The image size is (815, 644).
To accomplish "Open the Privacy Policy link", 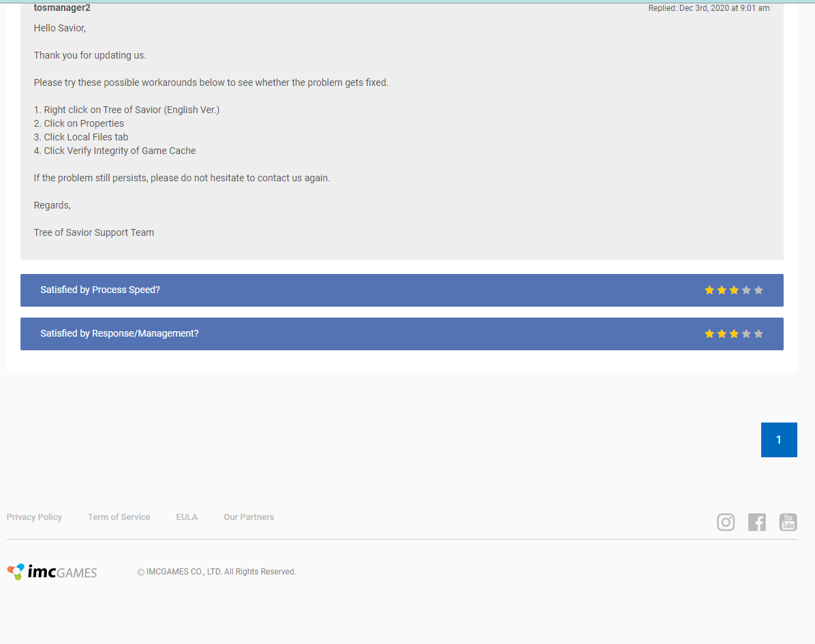I will tap(34, 517).
